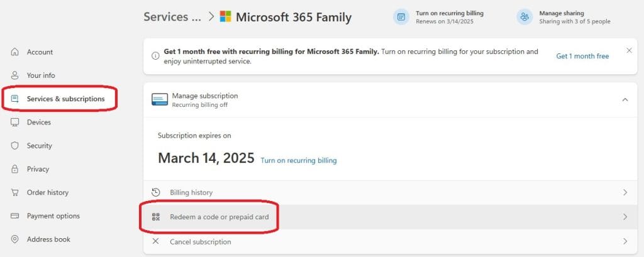
Task: Open Payment options in the sidebar
Action: 53,216
